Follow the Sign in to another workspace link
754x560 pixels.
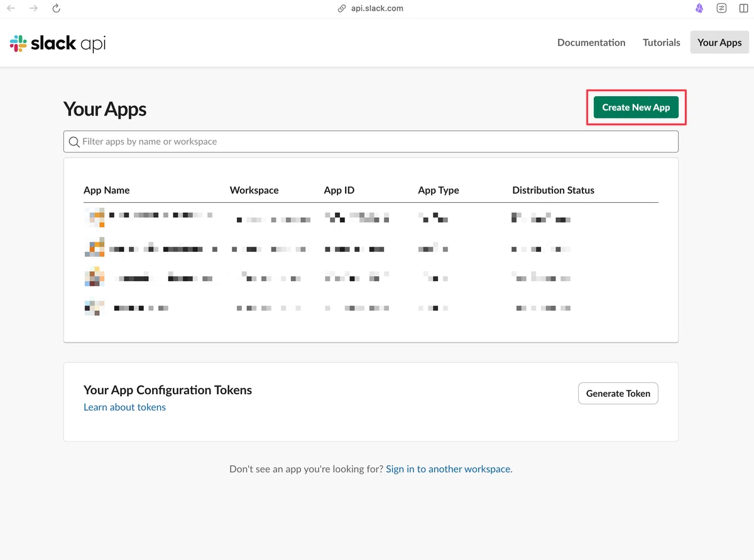point(449,469)
